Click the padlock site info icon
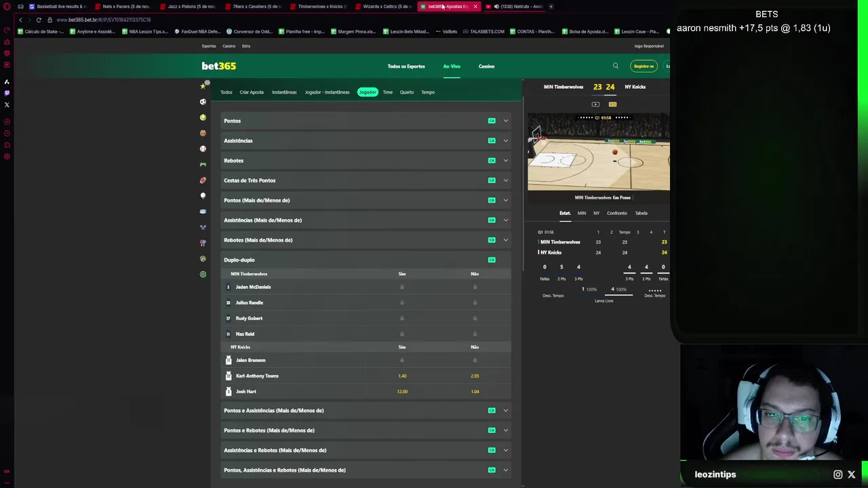 click(50, 20)
